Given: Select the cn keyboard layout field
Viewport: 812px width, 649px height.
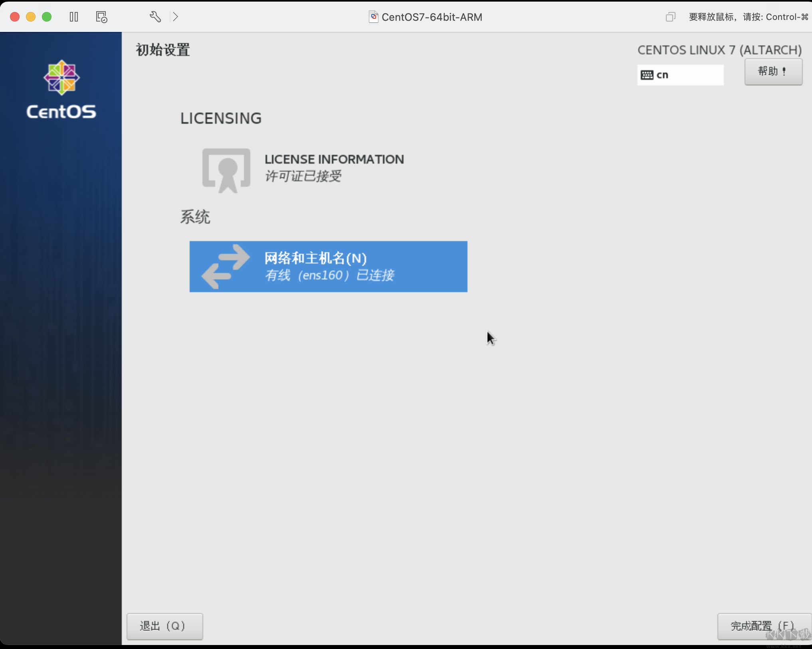Looking at the screenshot, I should [x=680, y=75].
